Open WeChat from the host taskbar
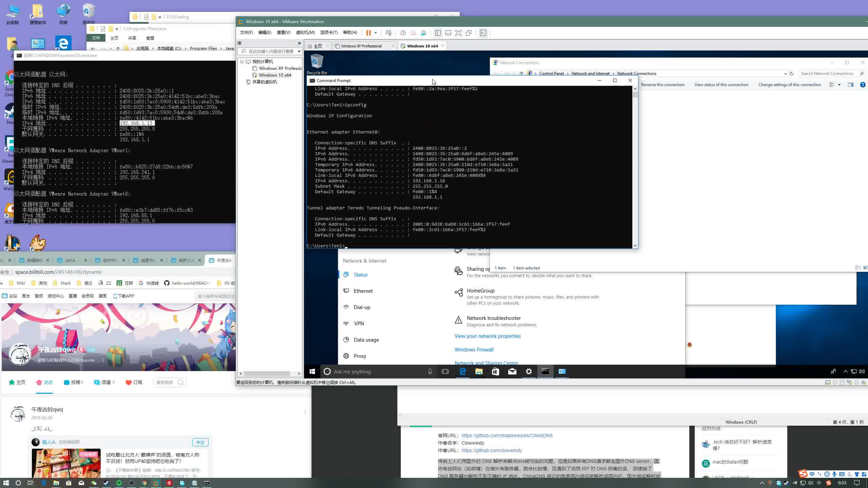This screenshot has height=488, width=868. (94, 483)
